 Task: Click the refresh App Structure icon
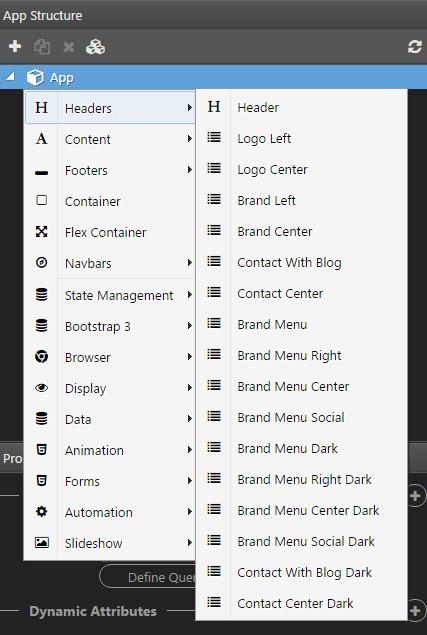click(x=415, y=47)
